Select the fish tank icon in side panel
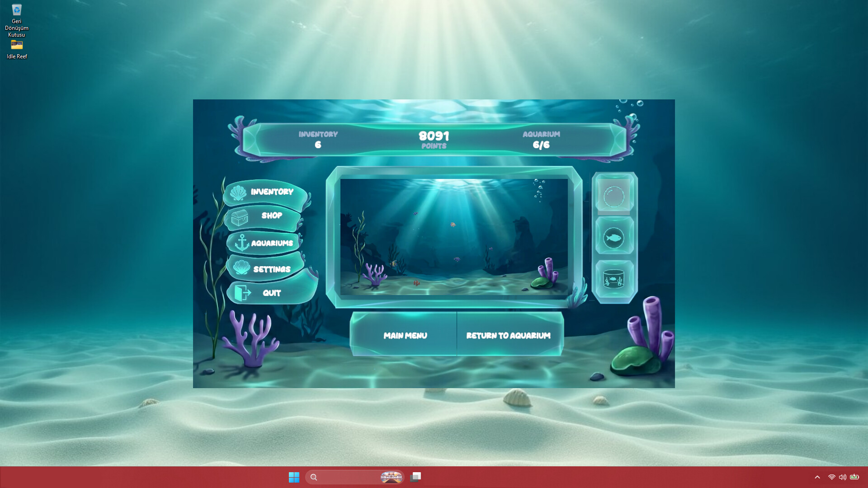Viewport: 868px width, 488px height. (614, 279)
